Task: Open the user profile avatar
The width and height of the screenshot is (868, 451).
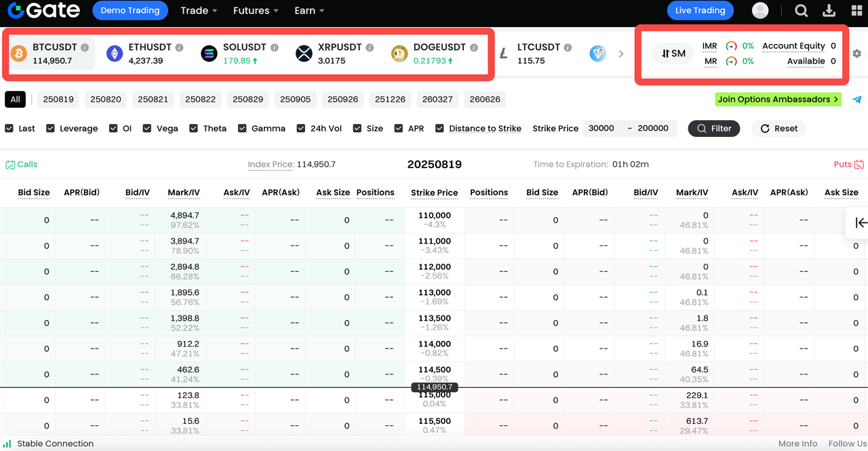Action: [760, 11]
